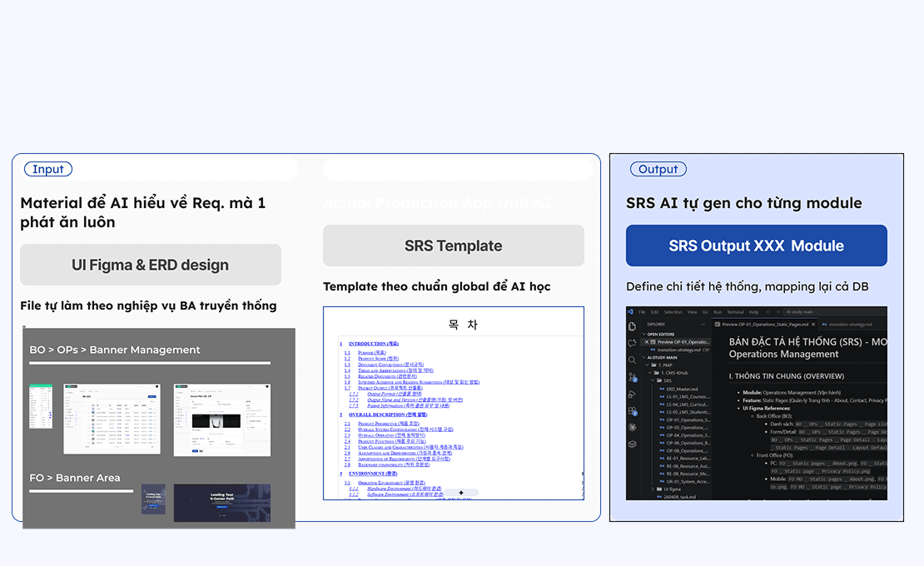Open the wide FO banner thumbnail
Viewport: 924px width, 566px height.
point(222,503)
